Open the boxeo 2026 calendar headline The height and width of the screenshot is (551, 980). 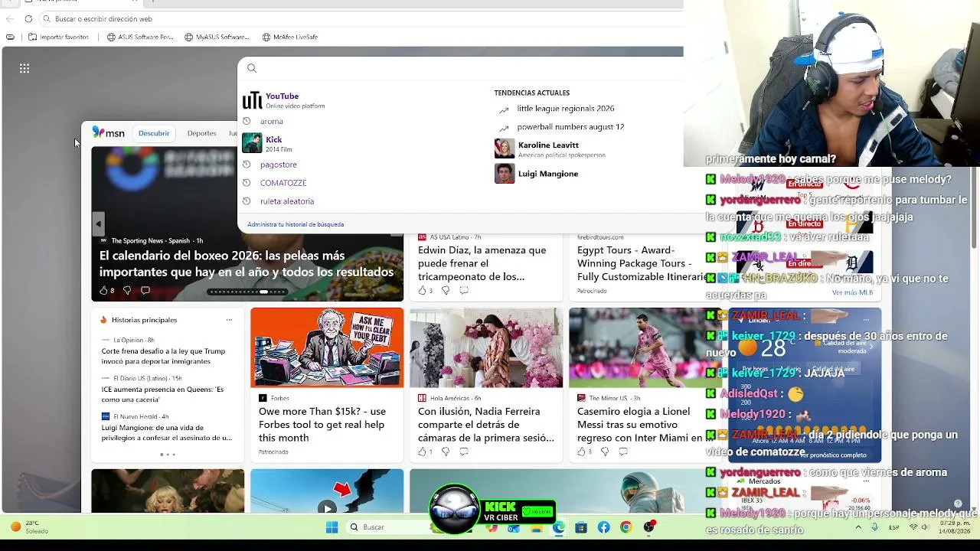click(247, 264)
